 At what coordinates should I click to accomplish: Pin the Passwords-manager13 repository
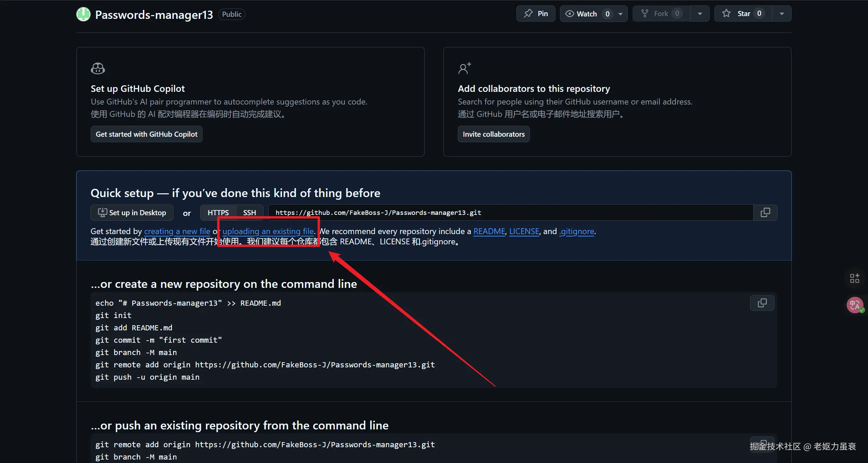click(536, 14)
